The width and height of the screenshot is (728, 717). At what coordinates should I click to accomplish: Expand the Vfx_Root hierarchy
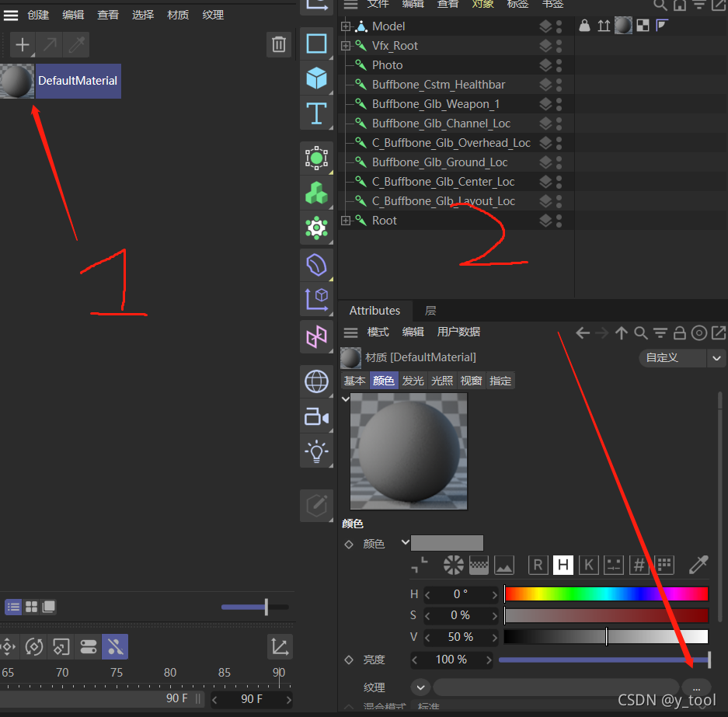pos(346,46)
